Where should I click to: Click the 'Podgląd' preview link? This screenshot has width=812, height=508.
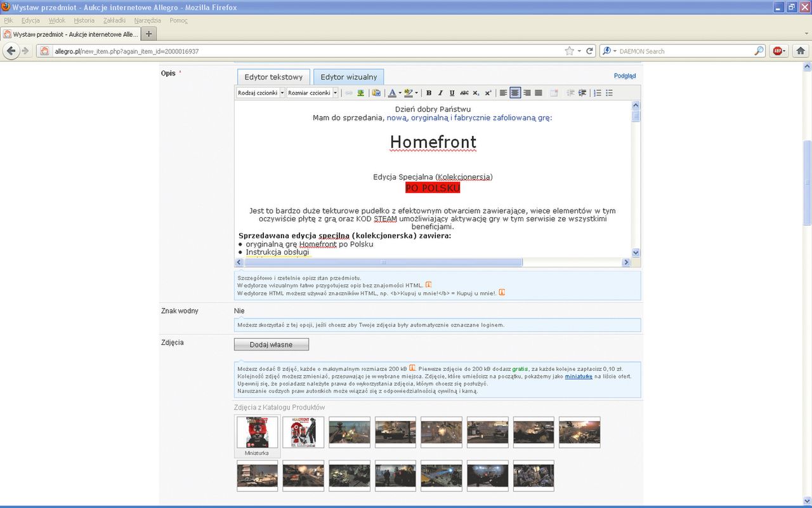coord(625,76)
